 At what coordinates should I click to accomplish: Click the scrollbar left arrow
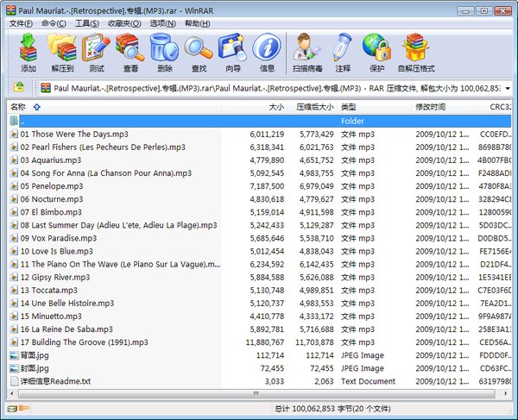click(12, 393)
